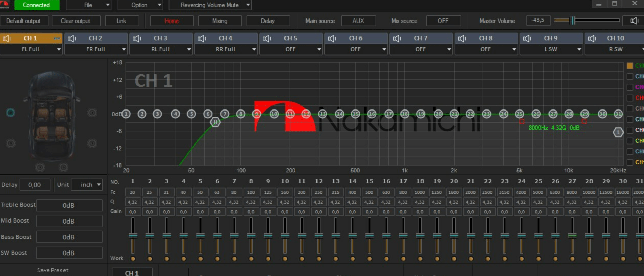Select the high-pass filter H handle on graph
The height and width of the screenshot is (276, 644).
[215, 122]
